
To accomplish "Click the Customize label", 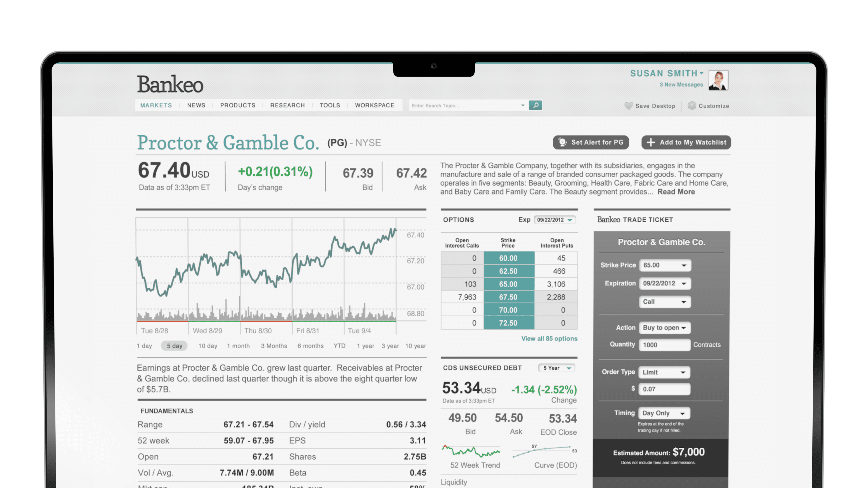I will click(x=714, y=106).
